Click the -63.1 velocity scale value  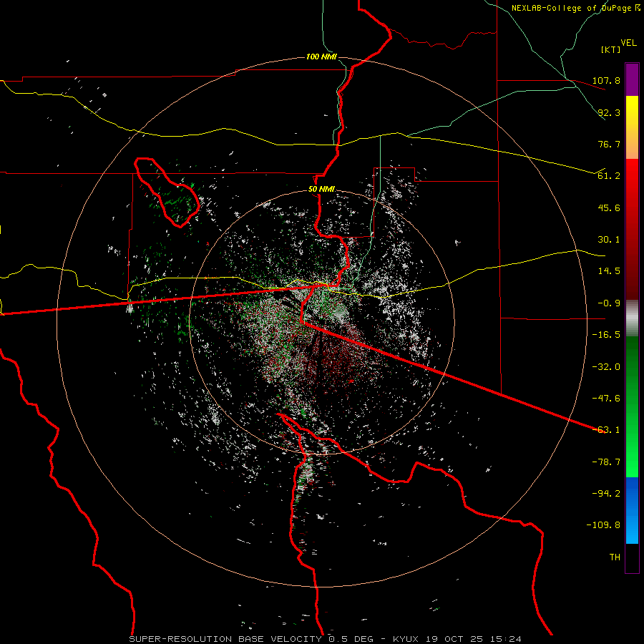click(x=606, y=430)
